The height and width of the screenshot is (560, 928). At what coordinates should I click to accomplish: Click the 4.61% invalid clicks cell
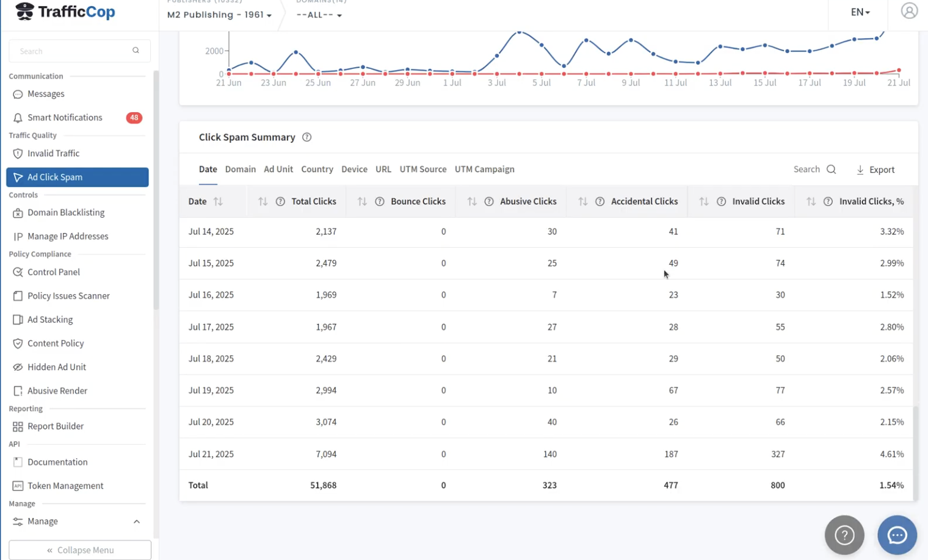tap(892, 454)
